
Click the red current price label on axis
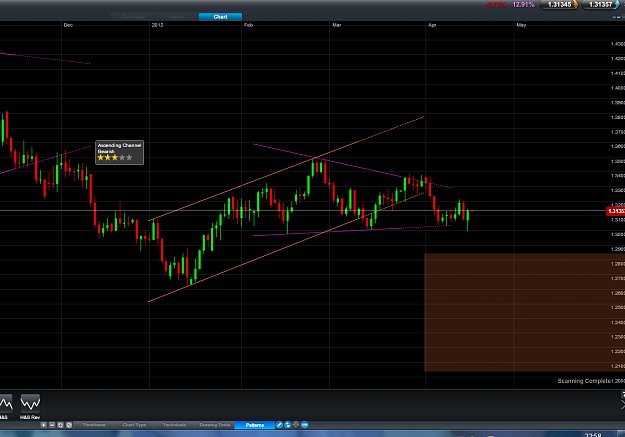point(615,211)
